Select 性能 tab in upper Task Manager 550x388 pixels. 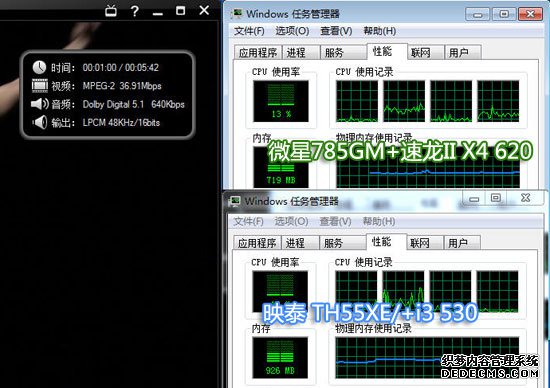(387, 52)
